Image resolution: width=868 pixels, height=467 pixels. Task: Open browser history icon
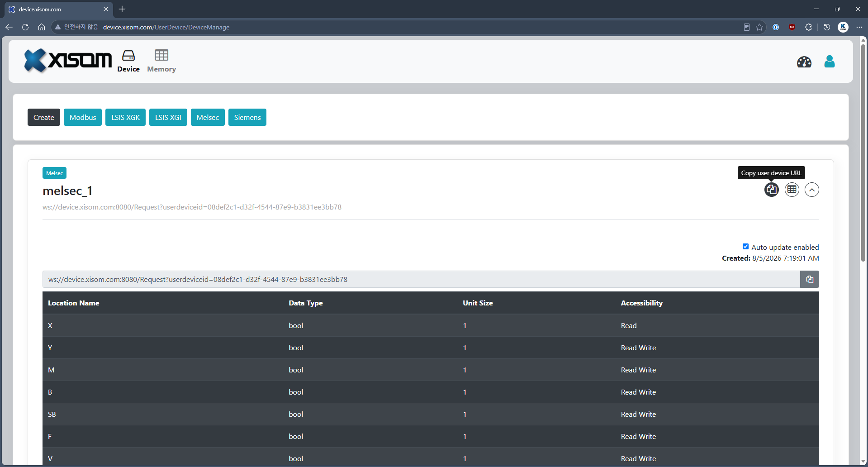tap(827, 27)
